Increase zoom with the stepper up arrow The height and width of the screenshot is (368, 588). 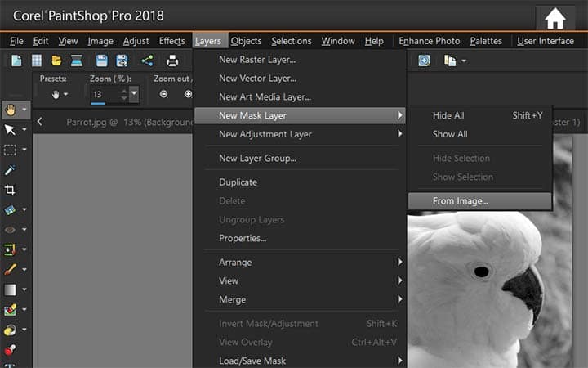tap(124, 91)
